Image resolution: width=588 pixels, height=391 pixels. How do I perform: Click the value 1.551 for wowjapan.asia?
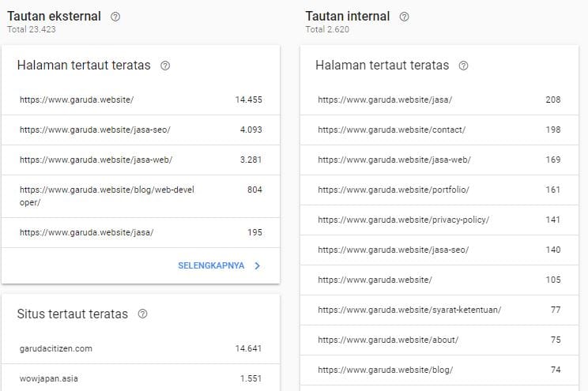251,378
